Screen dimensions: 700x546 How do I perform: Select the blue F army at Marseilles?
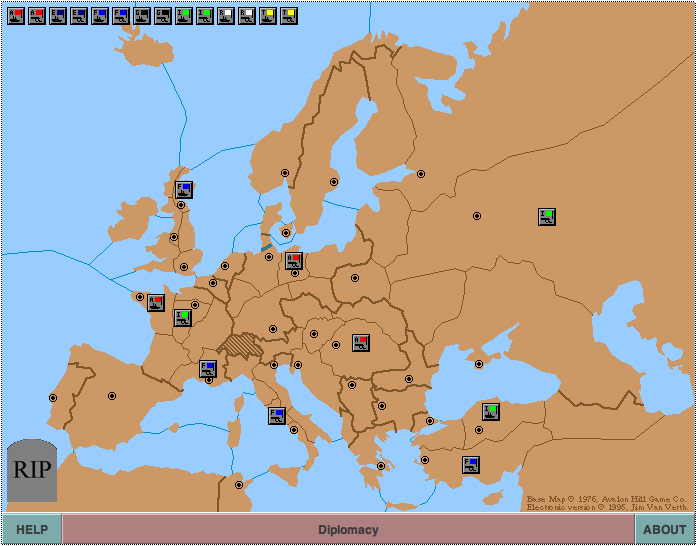tap(208, 369)
